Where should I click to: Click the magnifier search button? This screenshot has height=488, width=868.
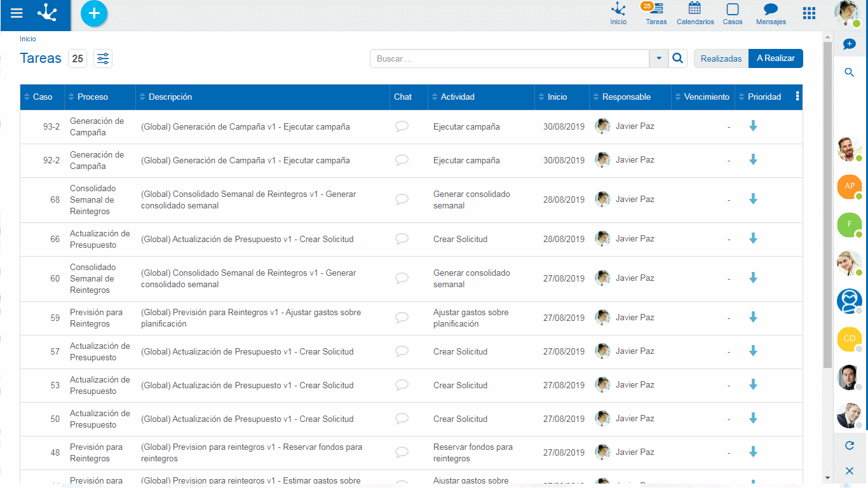coord(678,58)
